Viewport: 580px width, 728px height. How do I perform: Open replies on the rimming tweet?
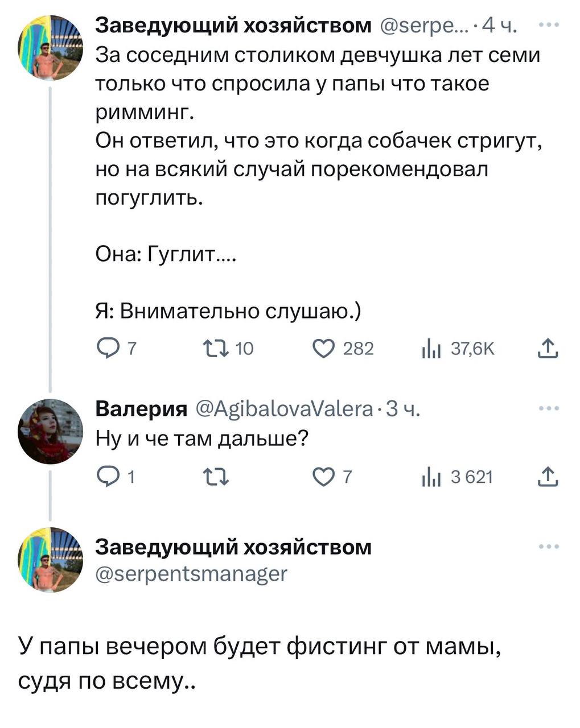[109, 348]
